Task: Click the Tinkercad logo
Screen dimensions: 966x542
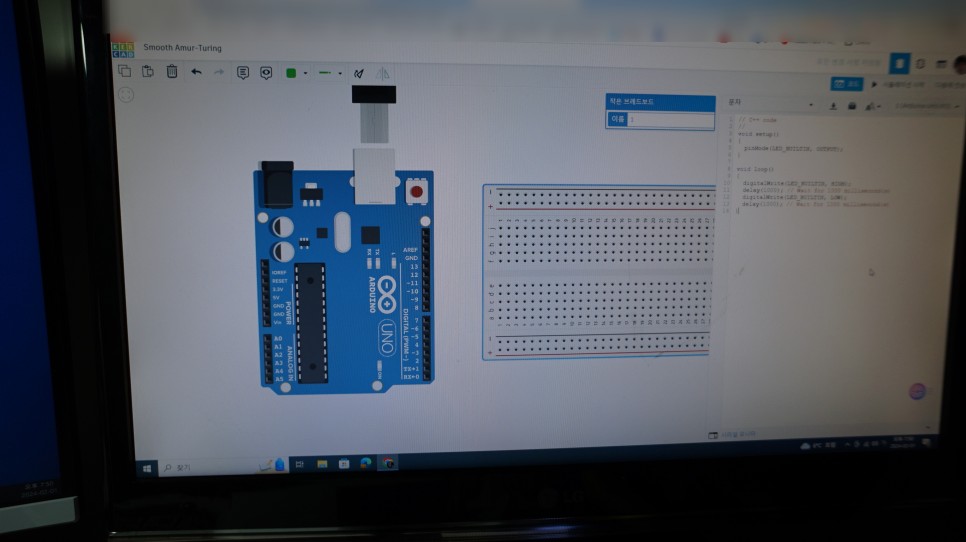Action: click(123, 50)
